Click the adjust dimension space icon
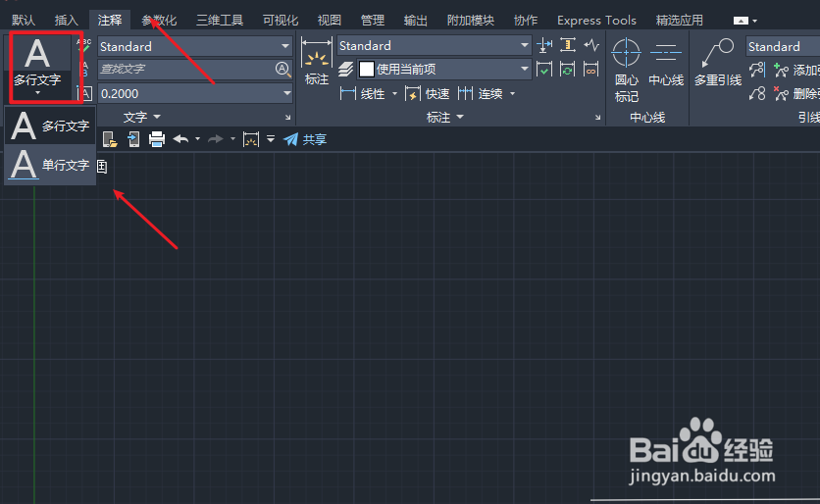Screen dimensions: 820x504 coord(568,45)
